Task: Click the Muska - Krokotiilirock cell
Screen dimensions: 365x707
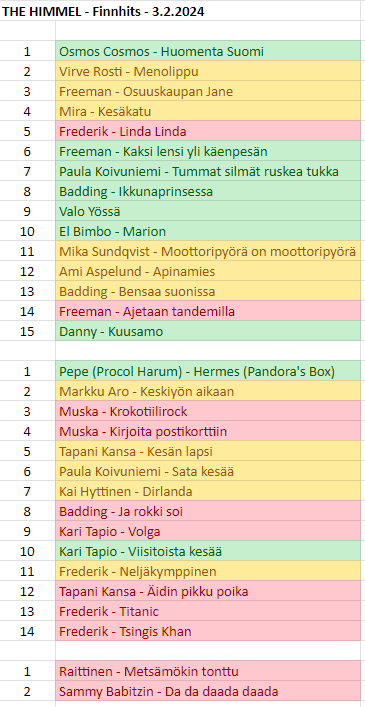Action: tap(208, 411)
